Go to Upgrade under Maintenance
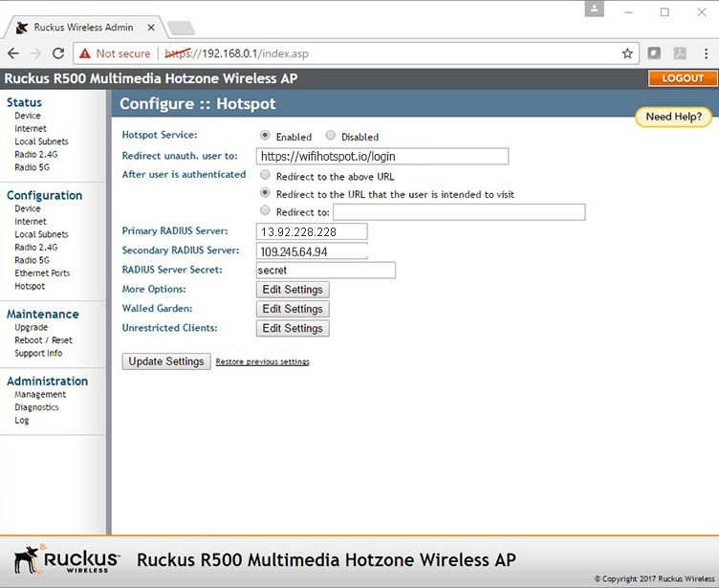The height and width of the screenshot is (588, 719). [x=31, y=327]
